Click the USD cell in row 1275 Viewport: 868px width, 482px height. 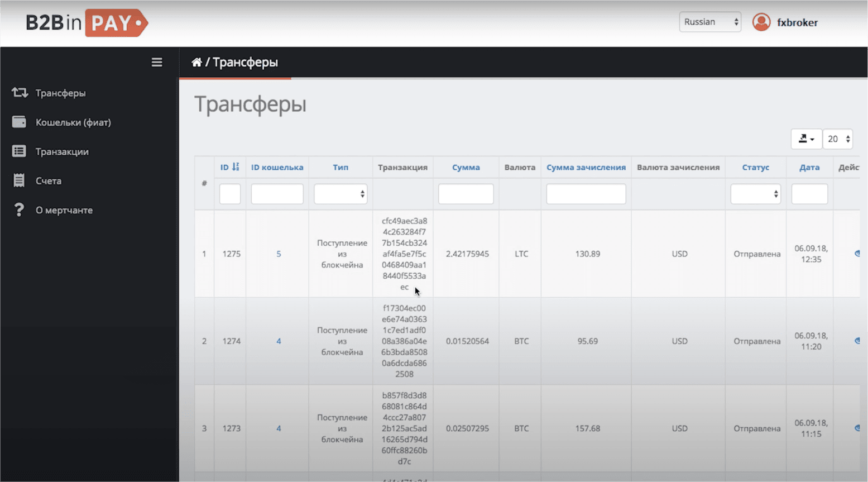pyautogui.click(x=679, y=254)
